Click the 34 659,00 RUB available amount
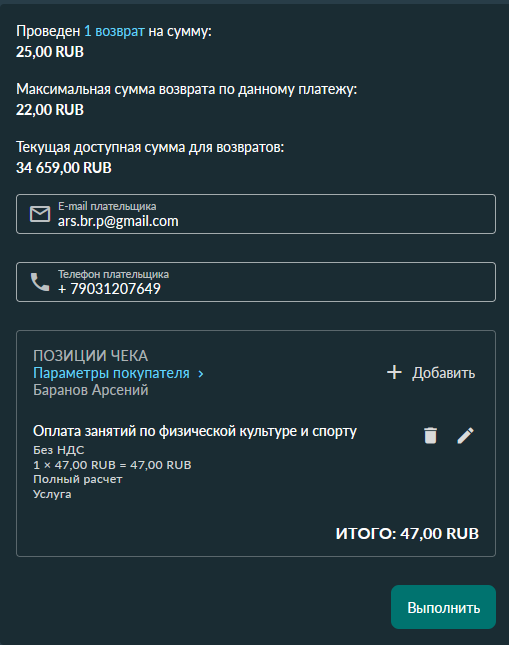The image size is (509, 645). click(x=64, y=168)
